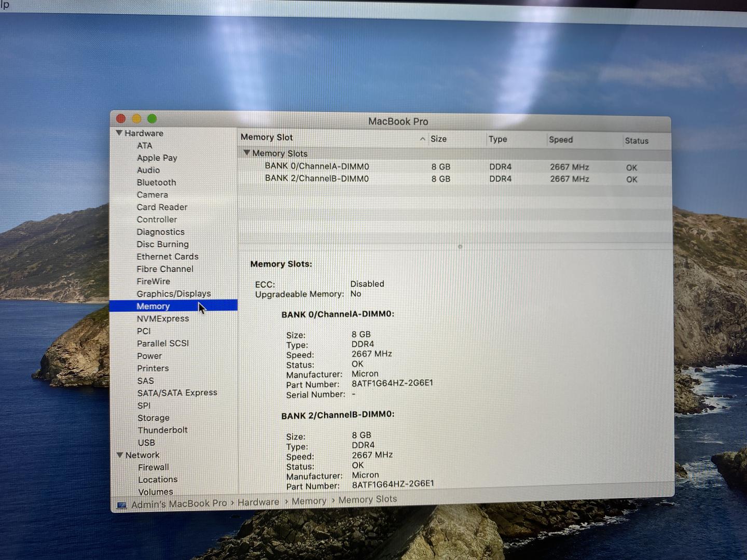Image resolution: width=747 pixels, height=560 pixels.
Task: Collapse the Network section triangle
Action: [120, 455]
